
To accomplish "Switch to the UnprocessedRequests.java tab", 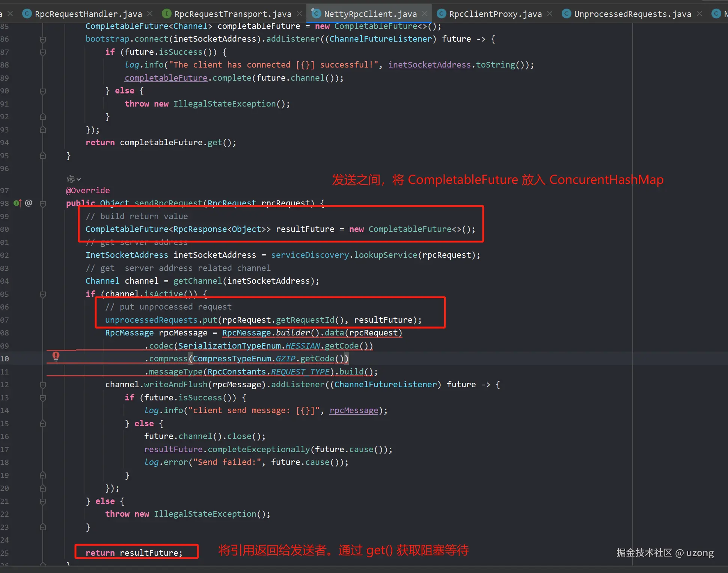I will (x=632, y=14).
